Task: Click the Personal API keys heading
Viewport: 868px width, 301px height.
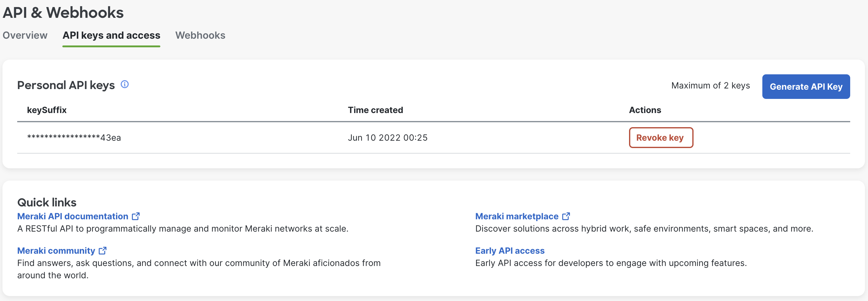Action: pyautogui.click(x=66, y=85)
